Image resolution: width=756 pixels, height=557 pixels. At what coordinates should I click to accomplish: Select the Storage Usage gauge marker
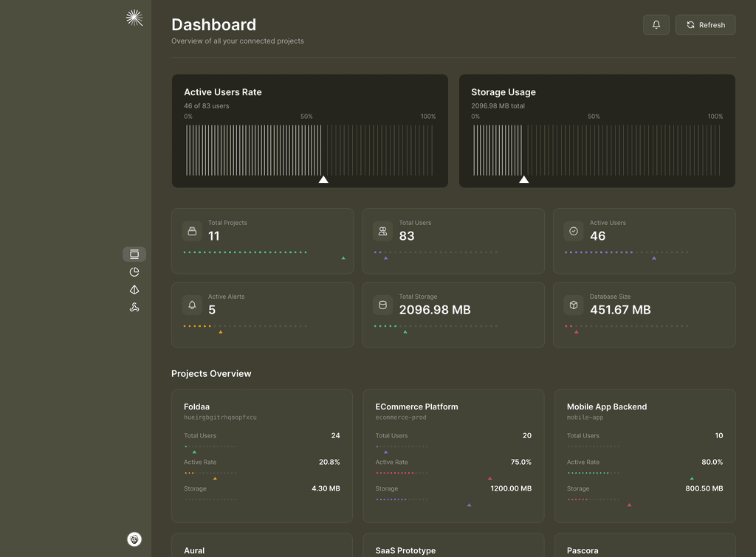pyautogui.click(x=523, y=180)
